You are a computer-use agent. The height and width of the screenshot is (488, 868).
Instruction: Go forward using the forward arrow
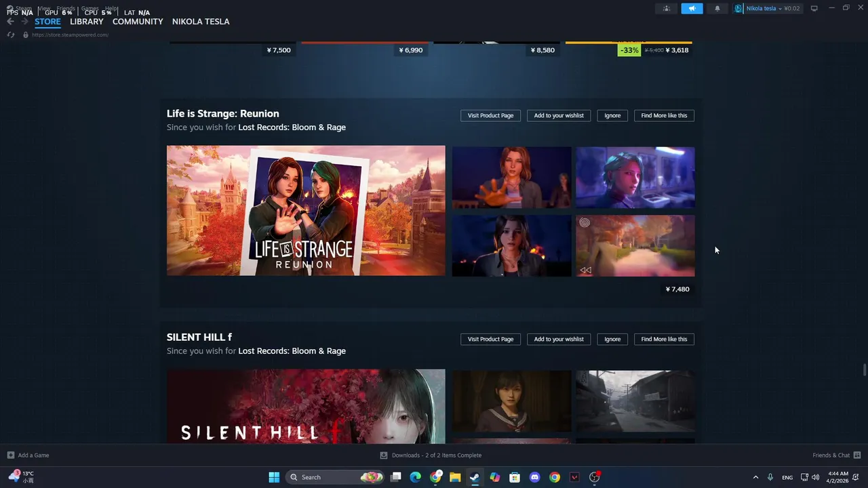pos(24,22)
